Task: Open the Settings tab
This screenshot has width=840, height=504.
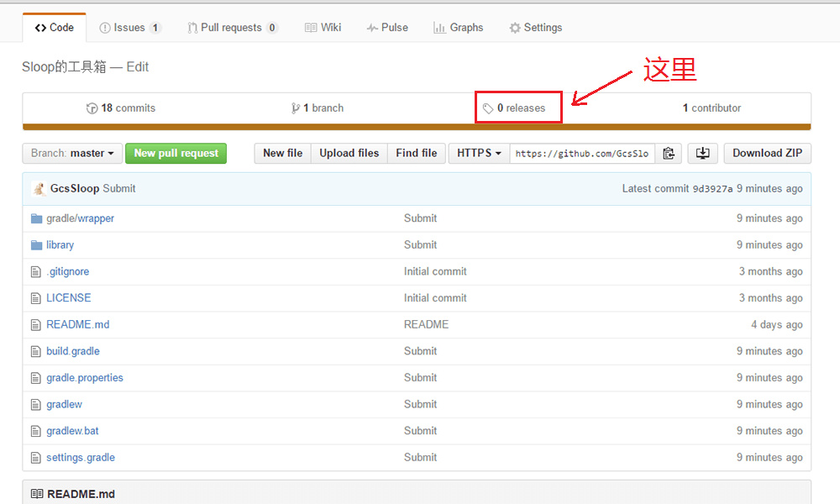Action: point(536,28)
